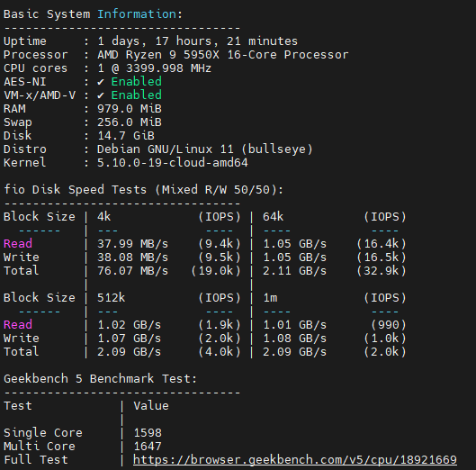The height and width of the screenshot is (470, 476).
Task: Click the RAM value 979.0 MiB
Action: (130, 109)
